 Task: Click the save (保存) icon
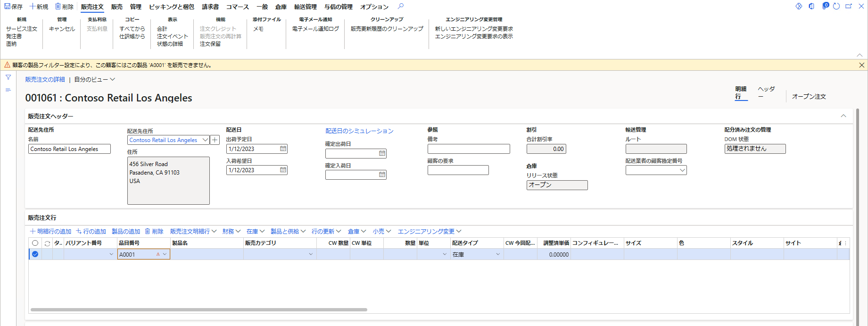pos(8,7)
